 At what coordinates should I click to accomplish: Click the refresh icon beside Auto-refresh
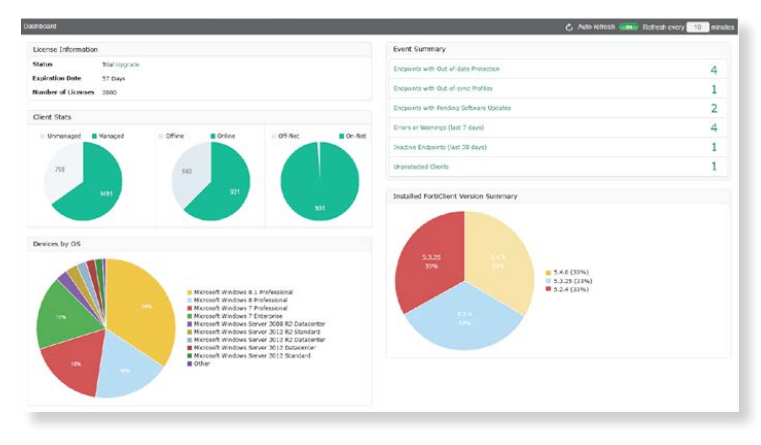click(569, 27)
